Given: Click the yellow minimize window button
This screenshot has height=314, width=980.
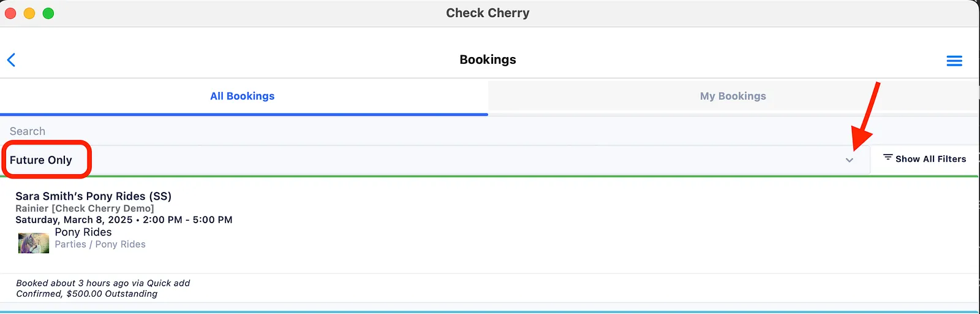Looking at the screenshot, I should click(x=29, y=13).
